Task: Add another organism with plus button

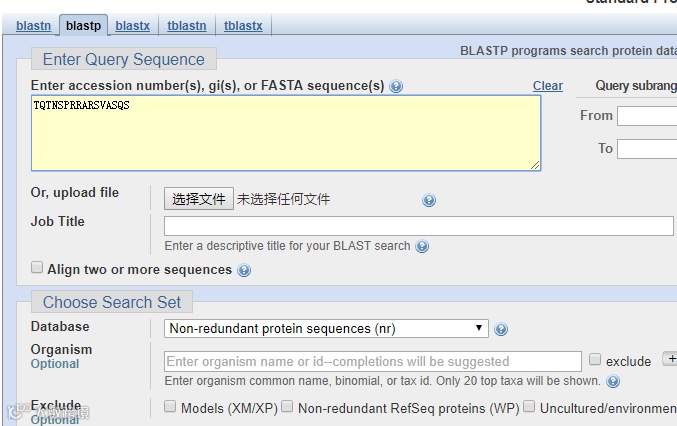Action: coord(670,359)
